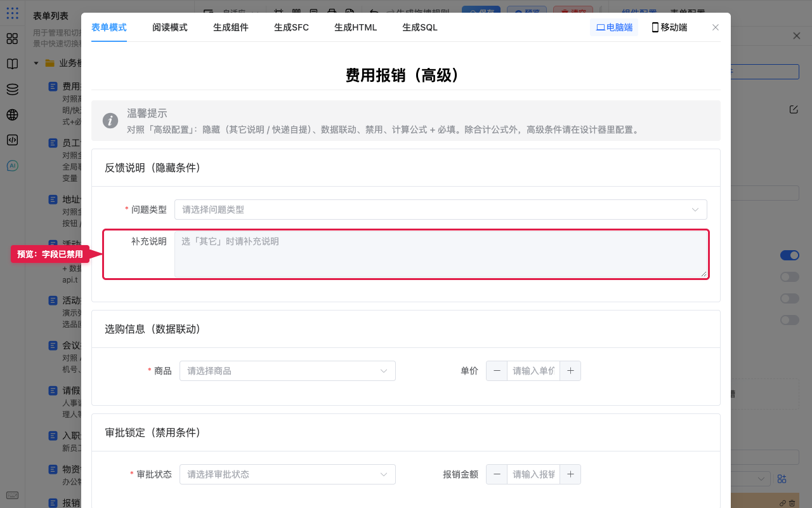Open the four-squares dashboard icon in the sidebar

[x=12, y=39]
